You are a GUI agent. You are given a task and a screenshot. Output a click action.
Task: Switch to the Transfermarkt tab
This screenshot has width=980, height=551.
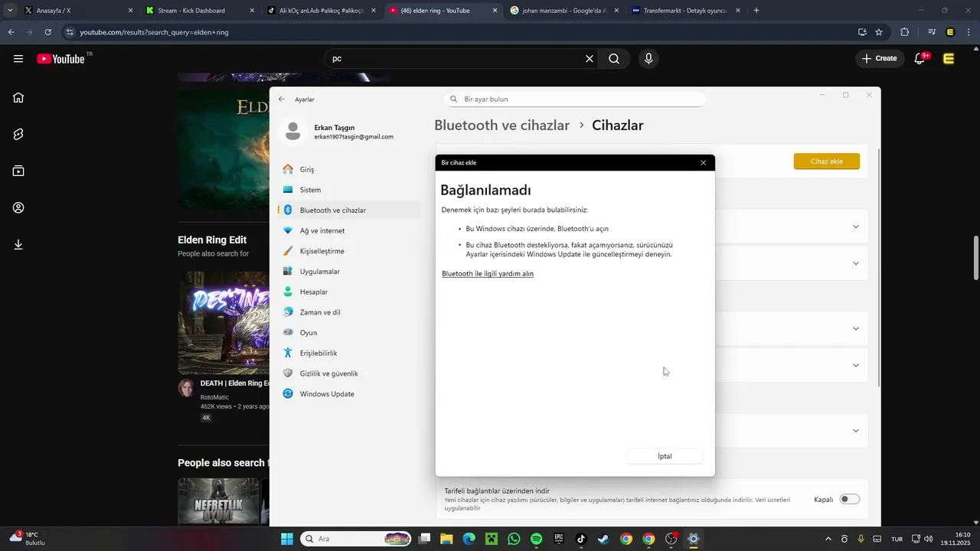686,11
